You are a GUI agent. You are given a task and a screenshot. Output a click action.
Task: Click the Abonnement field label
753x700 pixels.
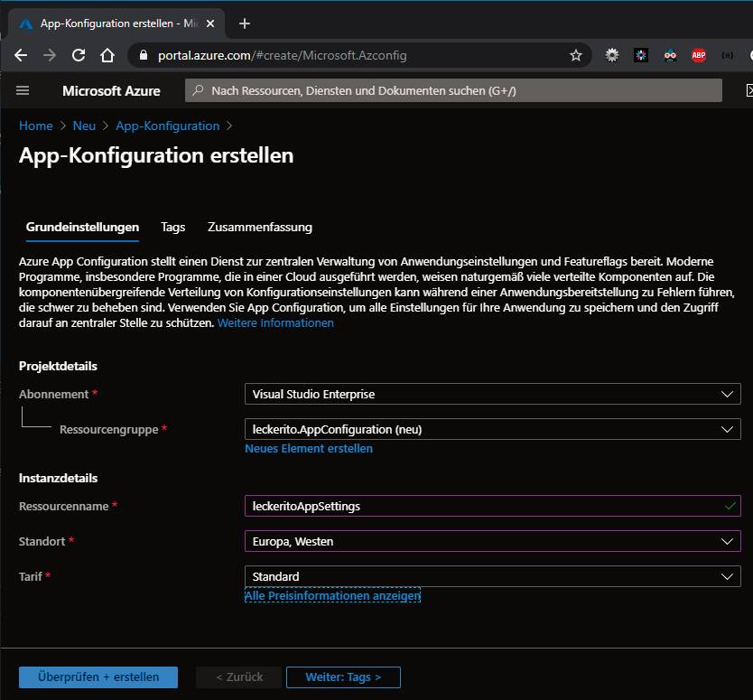coord(54,394)
